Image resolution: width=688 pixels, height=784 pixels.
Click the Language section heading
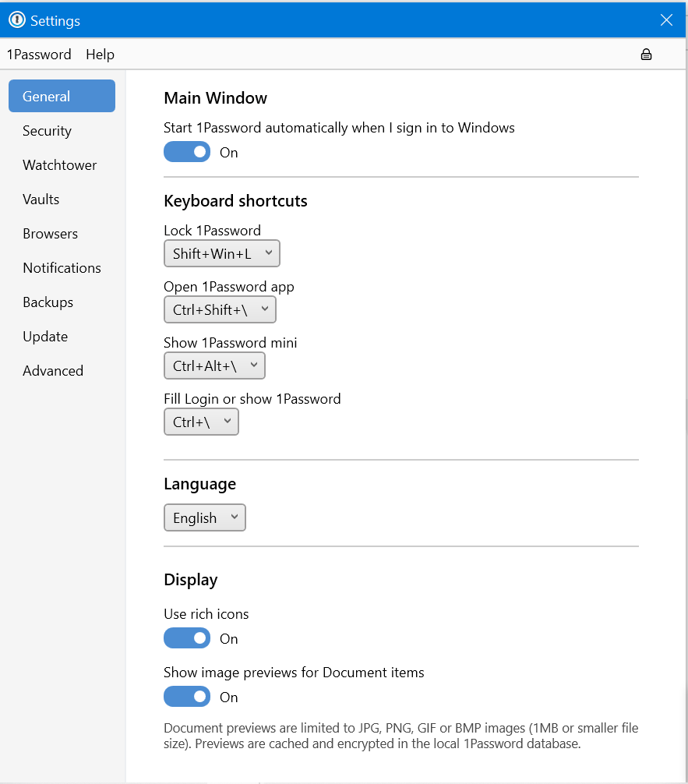[x=200, y=484]
